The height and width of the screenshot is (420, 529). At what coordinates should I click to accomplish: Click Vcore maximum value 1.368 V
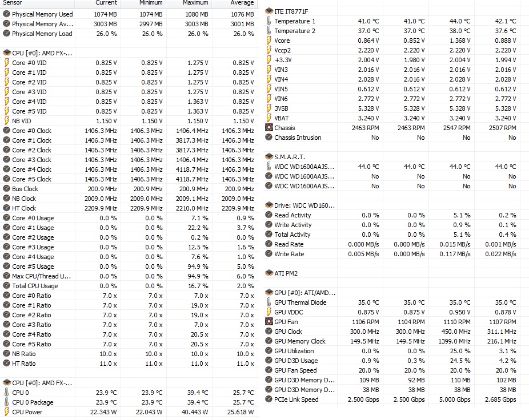[460, 41]
